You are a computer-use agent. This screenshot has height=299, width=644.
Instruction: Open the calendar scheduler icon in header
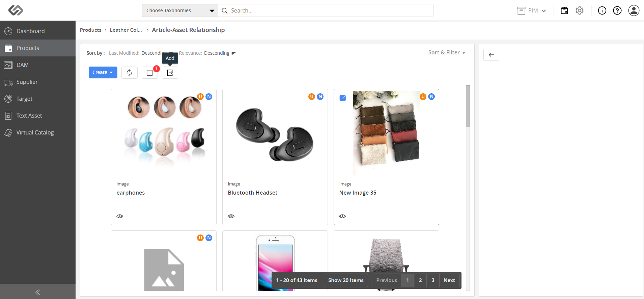[564, 10]
